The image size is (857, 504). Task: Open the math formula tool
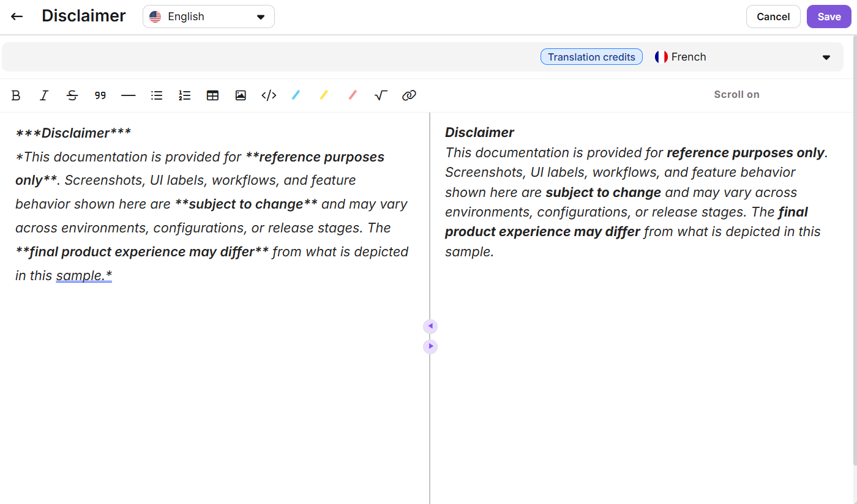pyautogui.click(x=380, y=95)
